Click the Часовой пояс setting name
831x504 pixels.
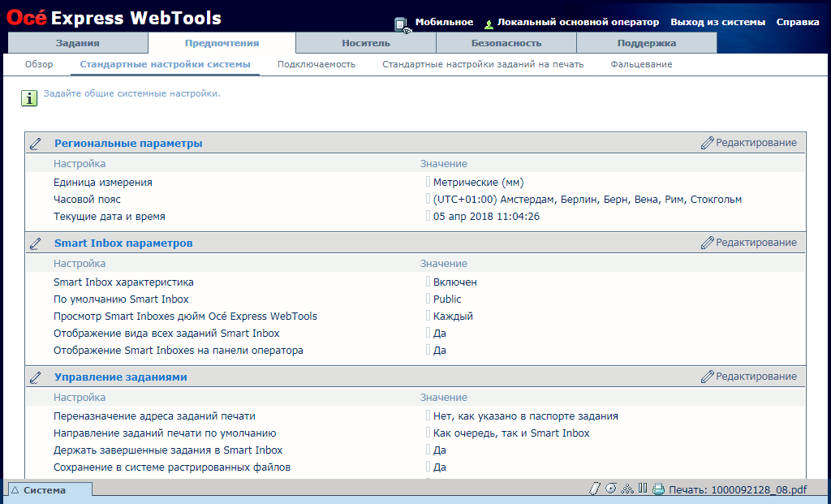(87, 200)
